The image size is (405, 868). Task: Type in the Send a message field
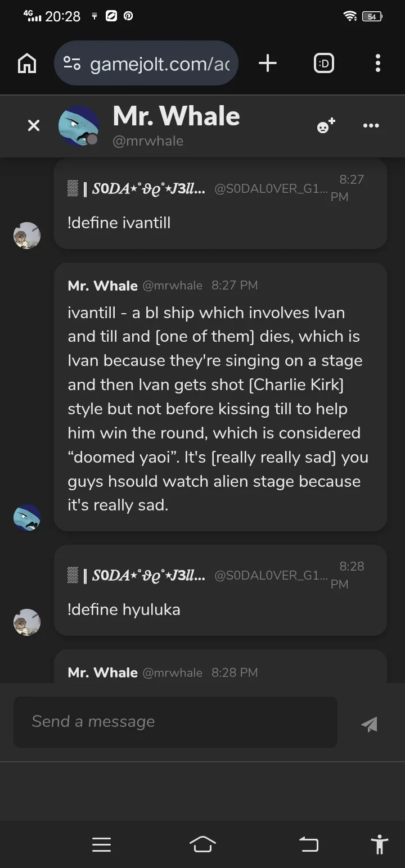pyautogui.click(x=175, y=722)
